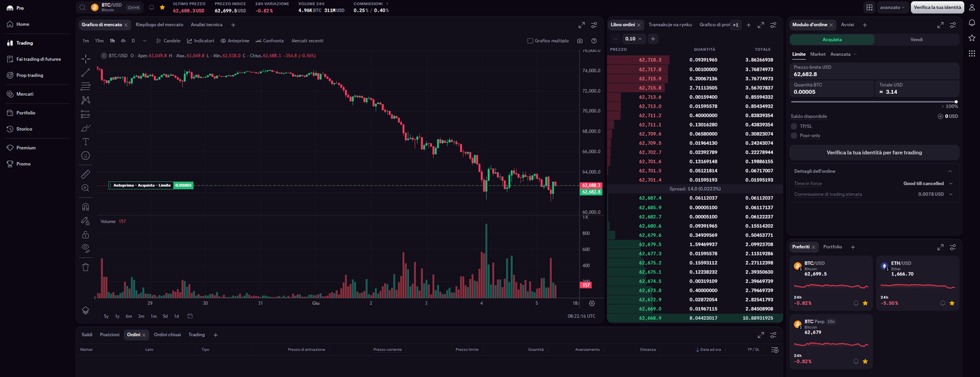Toggle favorite star on ETH/USD card
The width and height of the screenshot is (980, 377).
click(x=951, y=303)
